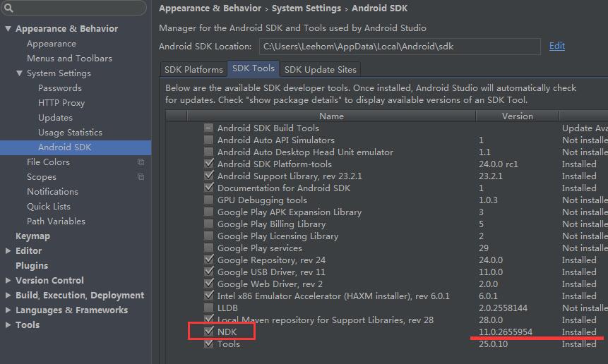Uncheck the Tools checkbox
The image size is (608, 364).
pos(208,344)
